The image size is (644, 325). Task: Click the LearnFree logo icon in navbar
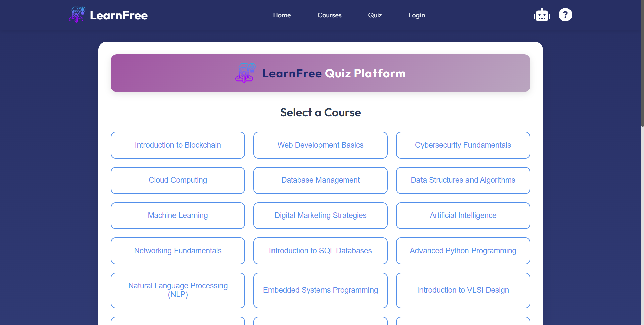[x=77, y=15]
